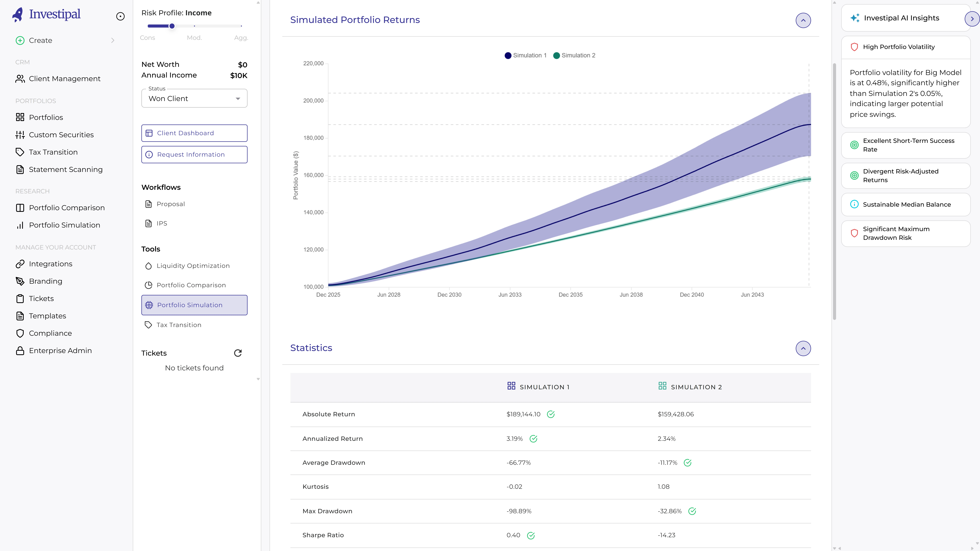The width and height of the screenshot is (980, 551).
Task: Collapse the Statistics section
Action: (803, 348)
